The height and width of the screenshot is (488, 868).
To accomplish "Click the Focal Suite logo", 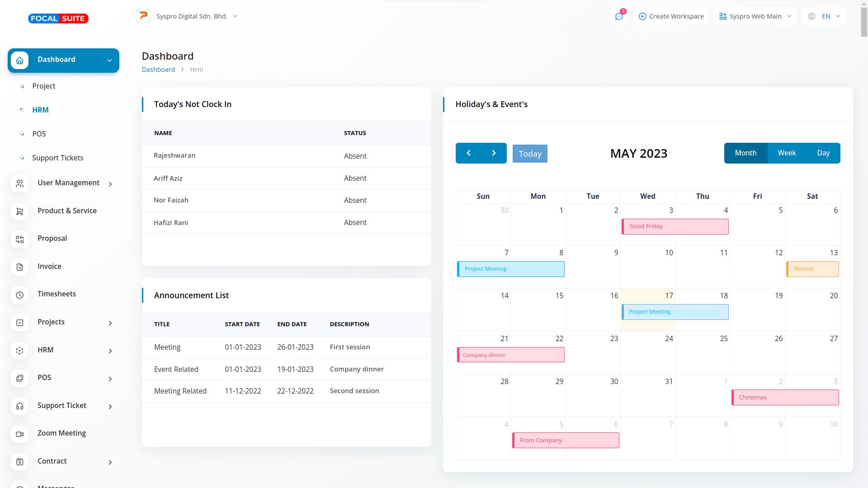I will pos(58,19).
